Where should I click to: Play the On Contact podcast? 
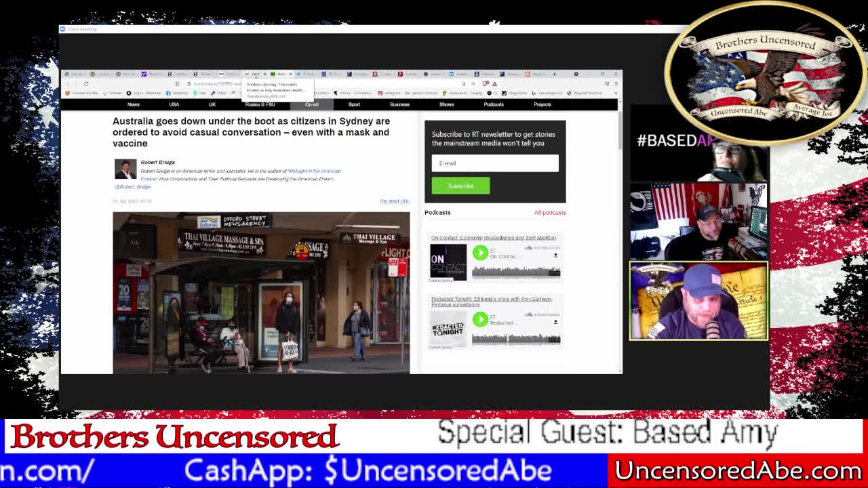(480, 253)
